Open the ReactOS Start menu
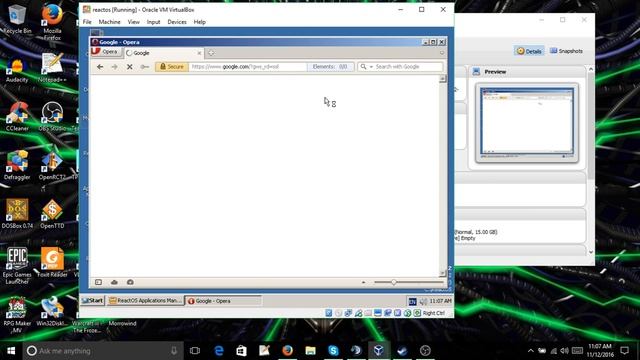 coord(93,300)
